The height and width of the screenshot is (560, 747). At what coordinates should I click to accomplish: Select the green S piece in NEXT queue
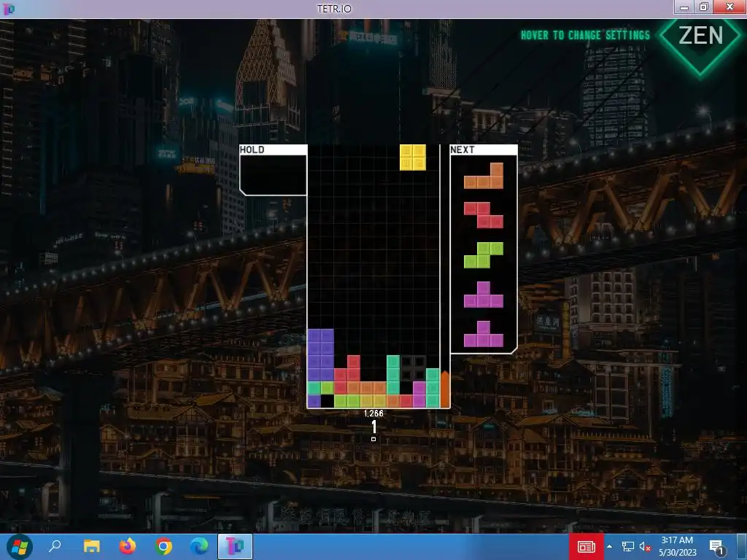(x=484, y=254)
